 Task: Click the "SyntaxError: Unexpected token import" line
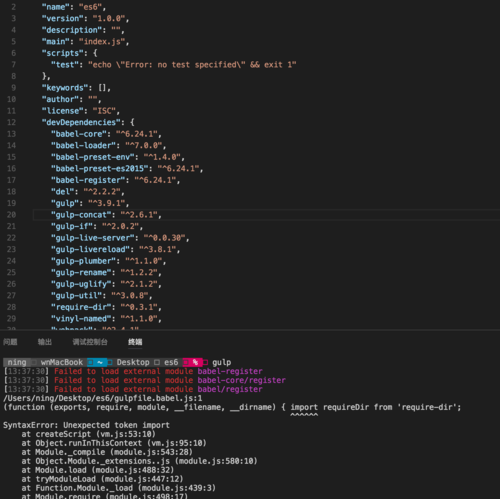coord(86,425)
